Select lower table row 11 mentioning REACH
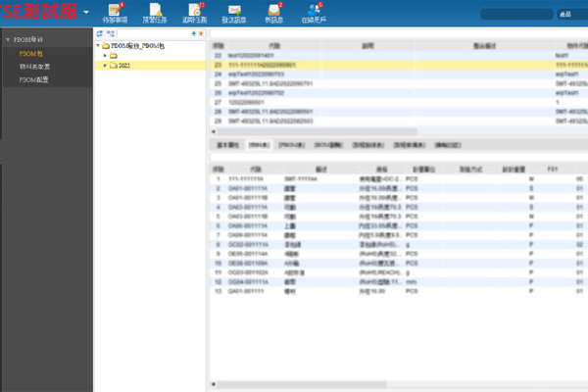Image resolution: width=588 pixels, height=392 pixels. tap(399, 272)
